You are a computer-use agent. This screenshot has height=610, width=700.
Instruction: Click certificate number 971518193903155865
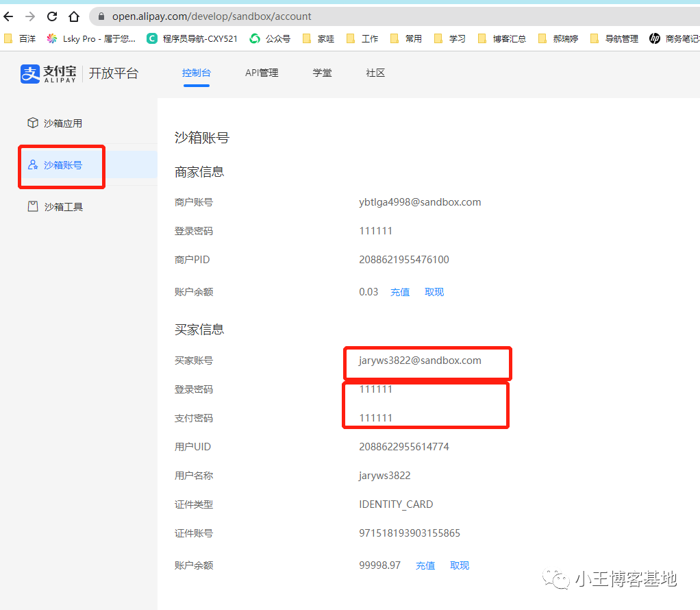point(410,533)
